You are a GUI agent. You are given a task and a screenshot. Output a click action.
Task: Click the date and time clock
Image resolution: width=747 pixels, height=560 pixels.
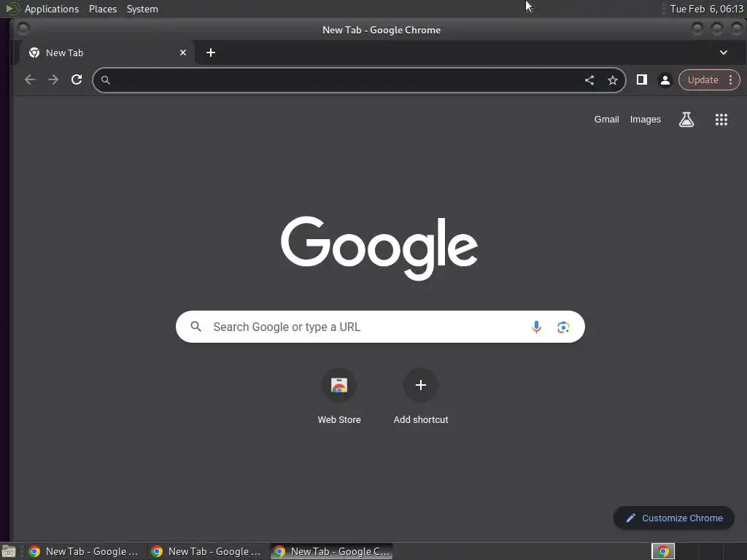tap(706, 9)
